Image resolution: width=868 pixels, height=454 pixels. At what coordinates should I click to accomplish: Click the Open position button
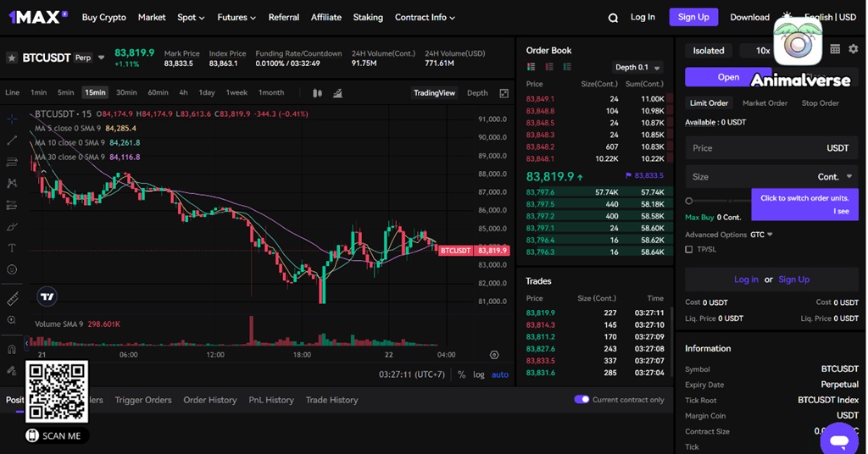click(x=728, y=77)
